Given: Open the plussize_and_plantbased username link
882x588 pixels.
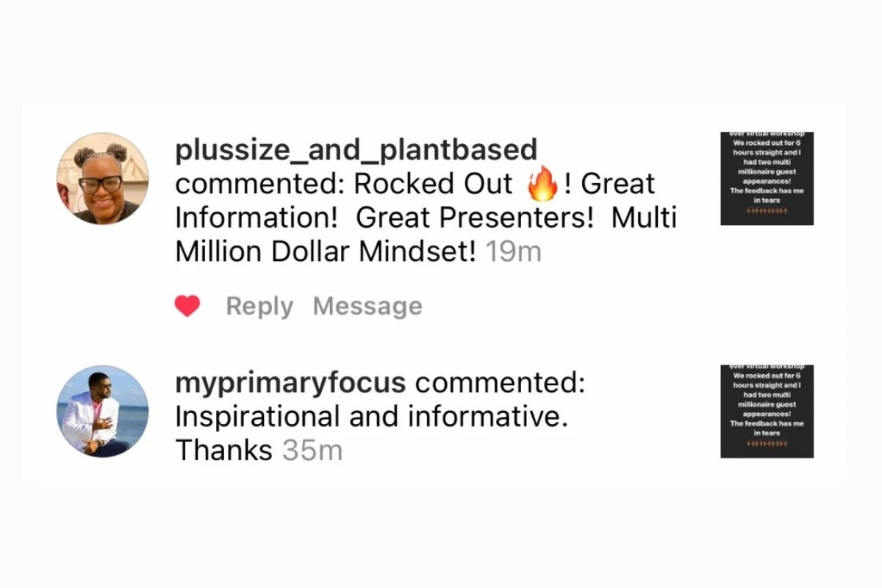Looking at the screenshot, I should click(x=356, y=151).
